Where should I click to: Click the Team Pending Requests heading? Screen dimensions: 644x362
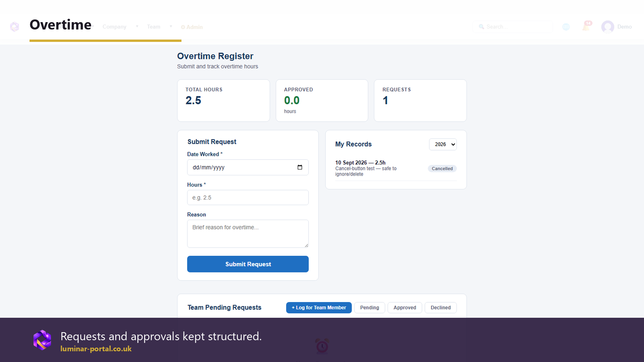click(224, 307)
